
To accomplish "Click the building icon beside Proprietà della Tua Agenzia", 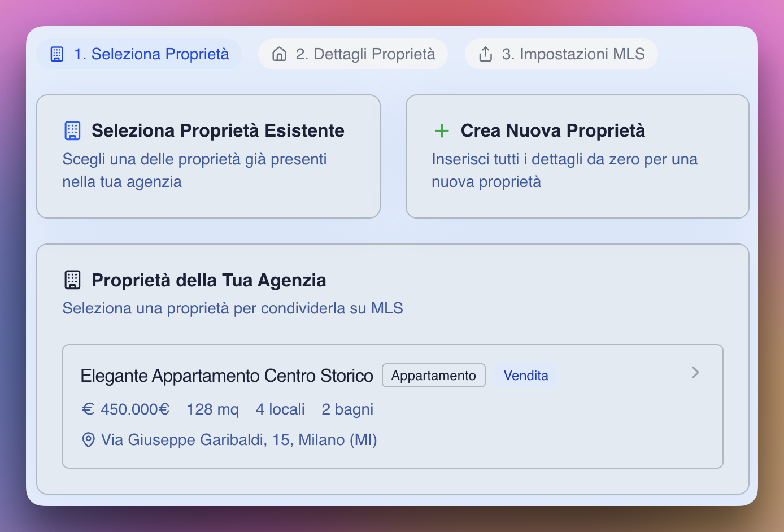I will pos(72,280).
